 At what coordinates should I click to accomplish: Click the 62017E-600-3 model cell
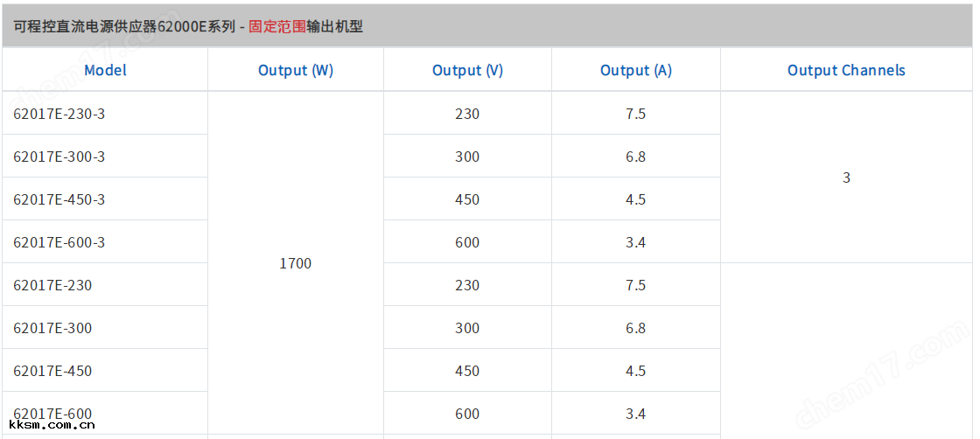click(x=59, y=242)
